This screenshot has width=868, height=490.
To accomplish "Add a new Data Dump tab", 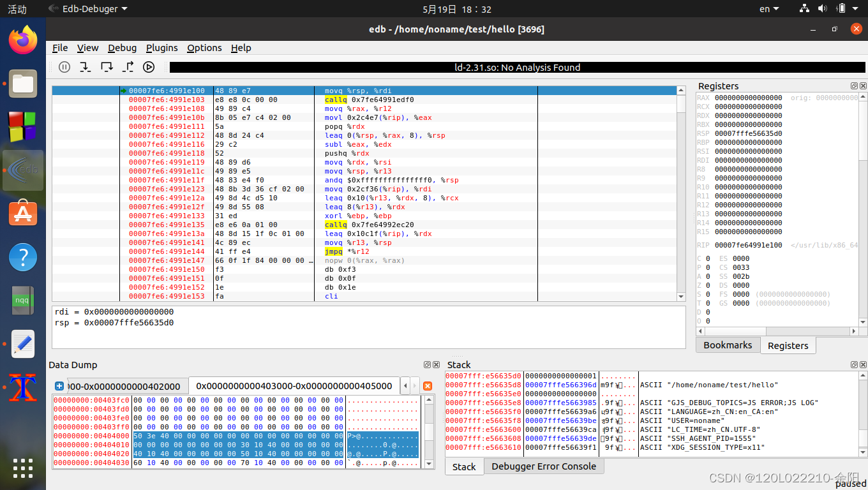I will click(59, 386).
